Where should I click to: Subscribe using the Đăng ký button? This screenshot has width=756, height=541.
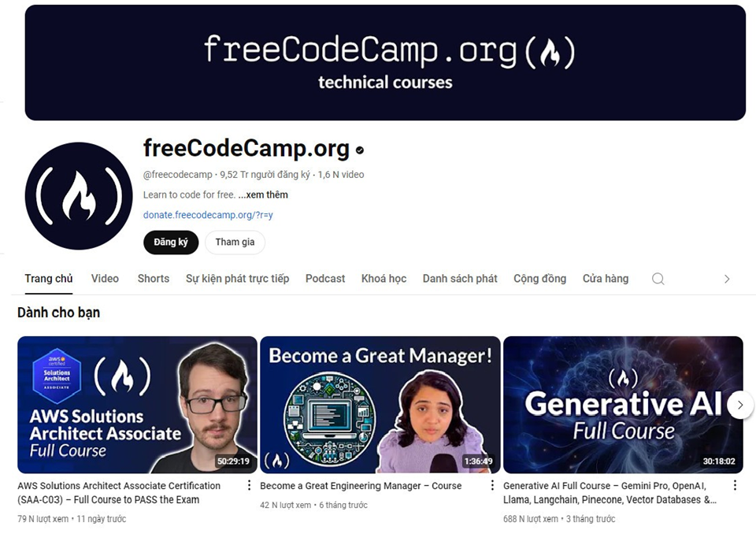171,242
